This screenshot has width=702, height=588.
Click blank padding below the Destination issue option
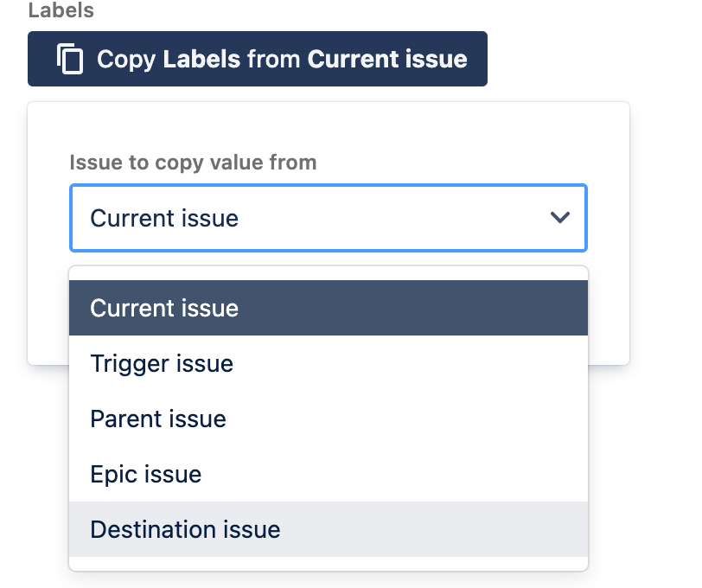pos(329,564)
